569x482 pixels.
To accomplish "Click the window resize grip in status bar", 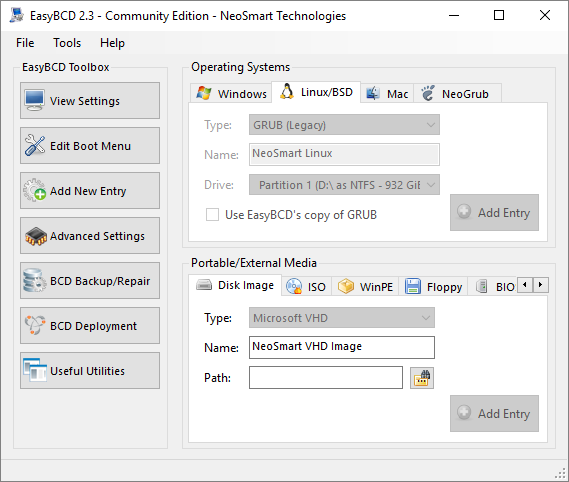I will pos(561,473).
